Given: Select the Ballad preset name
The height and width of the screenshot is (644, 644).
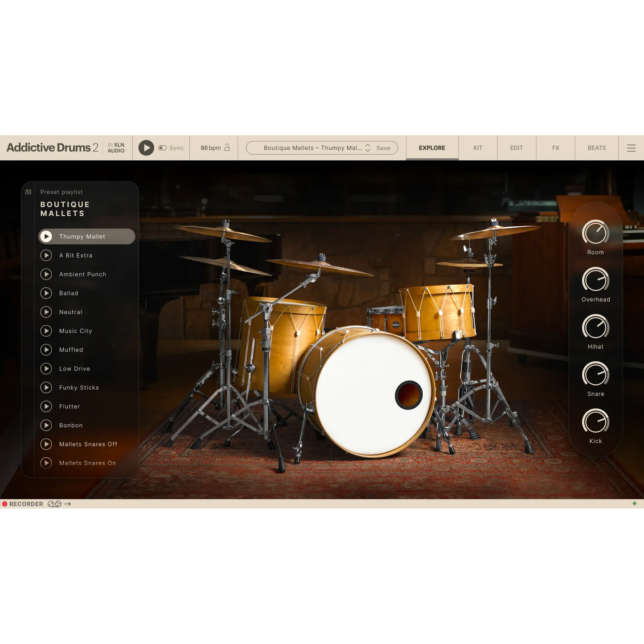Looking at the screenshot, I should pos(69,293).
